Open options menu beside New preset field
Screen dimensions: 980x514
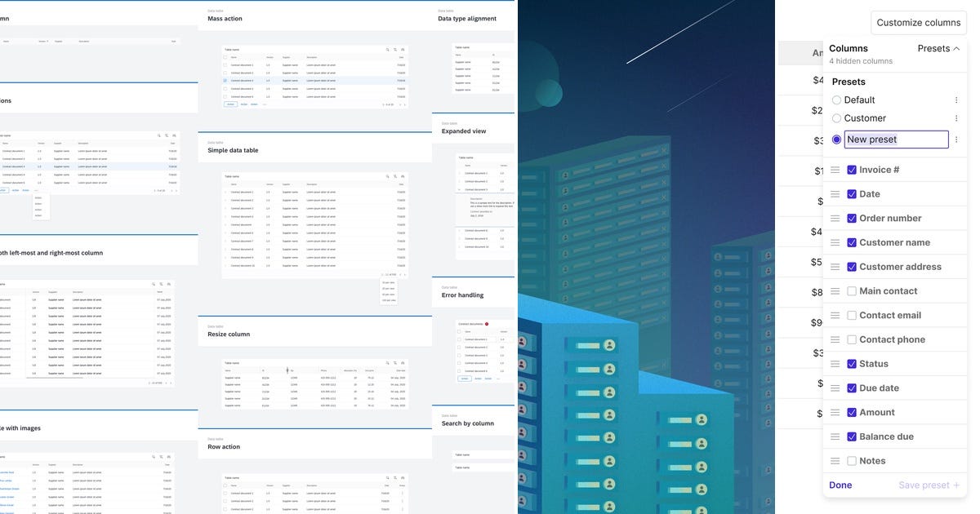[956, 140]
